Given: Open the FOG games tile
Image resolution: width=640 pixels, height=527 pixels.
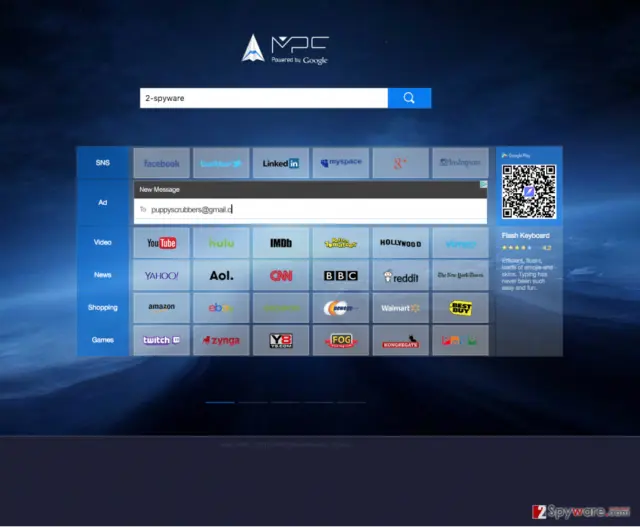Looking at the screenshot, I should (x=341, y=340).
